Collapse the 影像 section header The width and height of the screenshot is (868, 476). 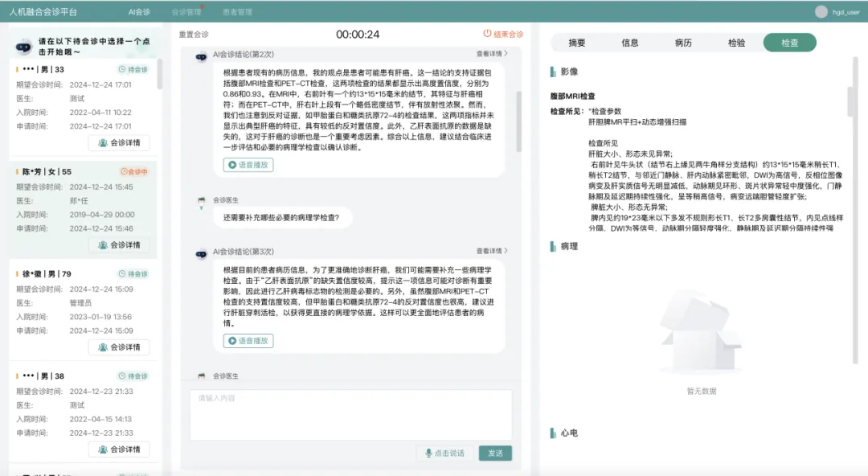pos(568,72)
